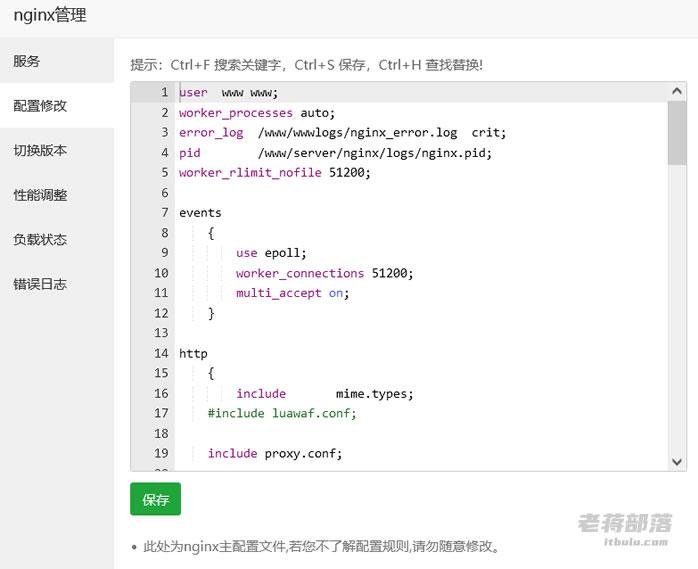Click the events block keyword
The image size is (698, 569).
tap(200, 213)
